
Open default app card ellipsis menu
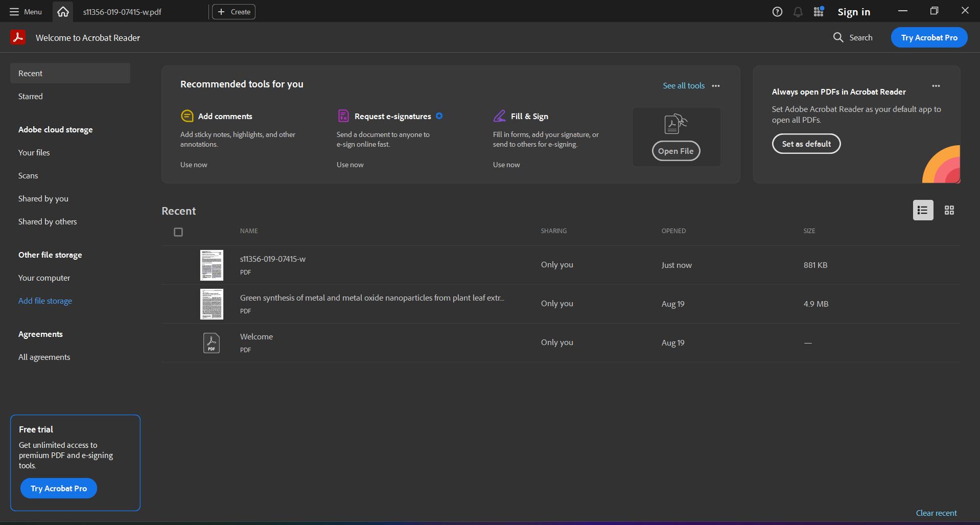click(x=936, y=86)
